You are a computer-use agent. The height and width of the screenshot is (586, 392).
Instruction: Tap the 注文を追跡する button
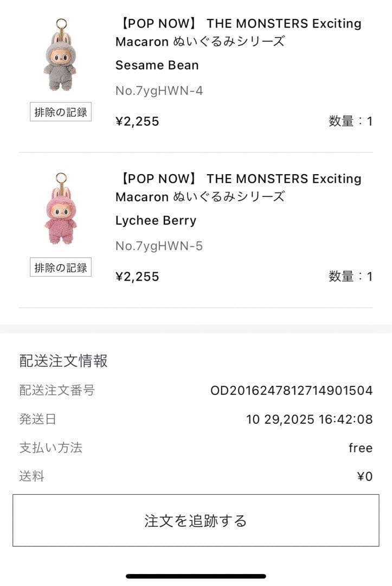(196, 520)
